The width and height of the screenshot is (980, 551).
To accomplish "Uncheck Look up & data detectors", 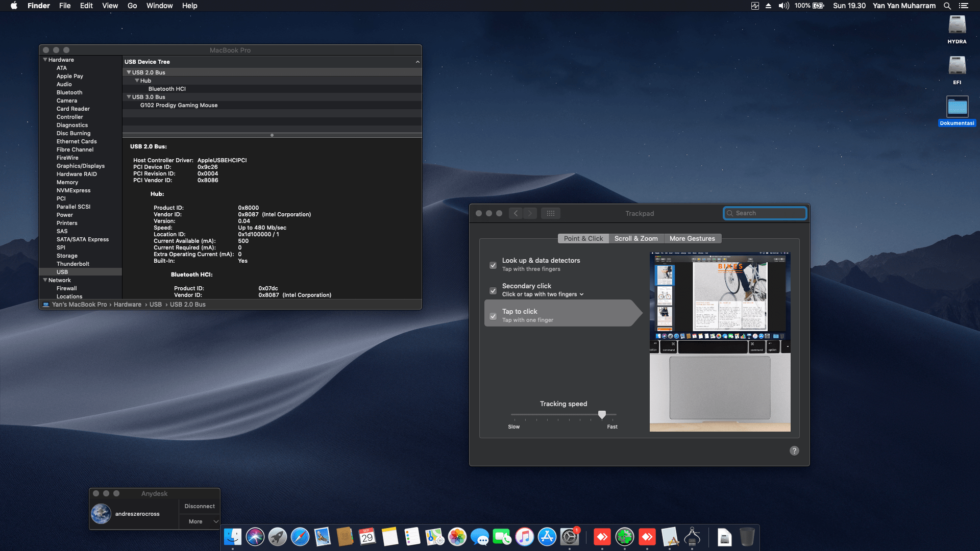I will [x=493, y=265].
